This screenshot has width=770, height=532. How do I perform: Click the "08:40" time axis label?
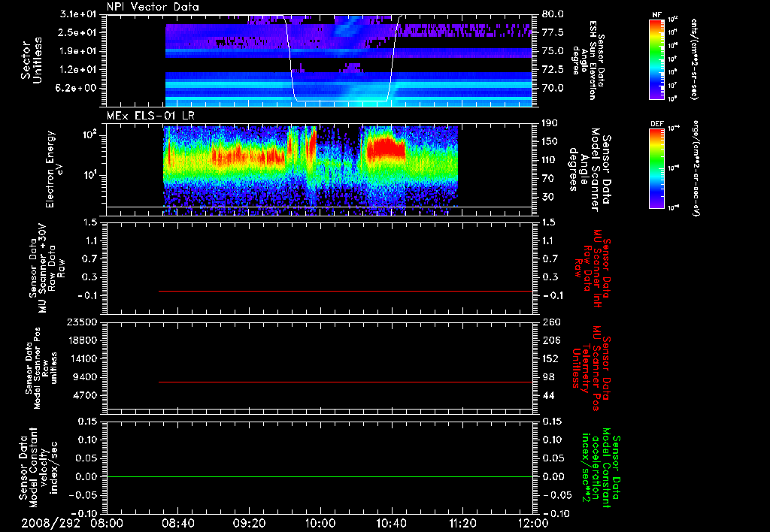pyautogui.click(x=178, y=523)
